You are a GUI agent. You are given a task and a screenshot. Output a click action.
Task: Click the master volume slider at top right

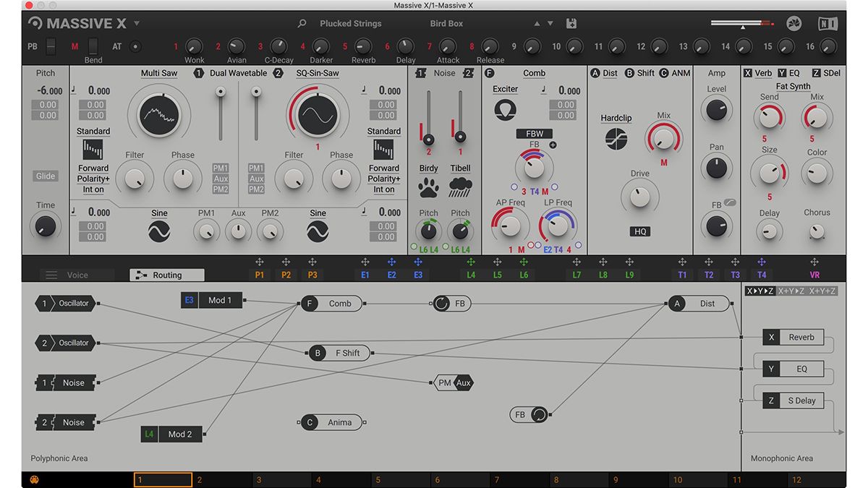[x=742, y=22]
